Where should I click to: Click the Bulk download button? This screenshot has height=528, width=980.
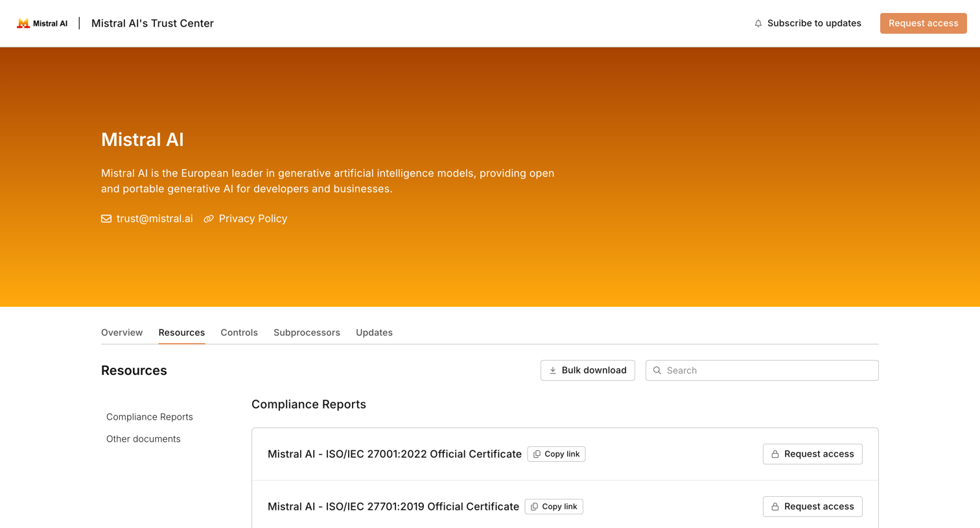tap(588, 370)
